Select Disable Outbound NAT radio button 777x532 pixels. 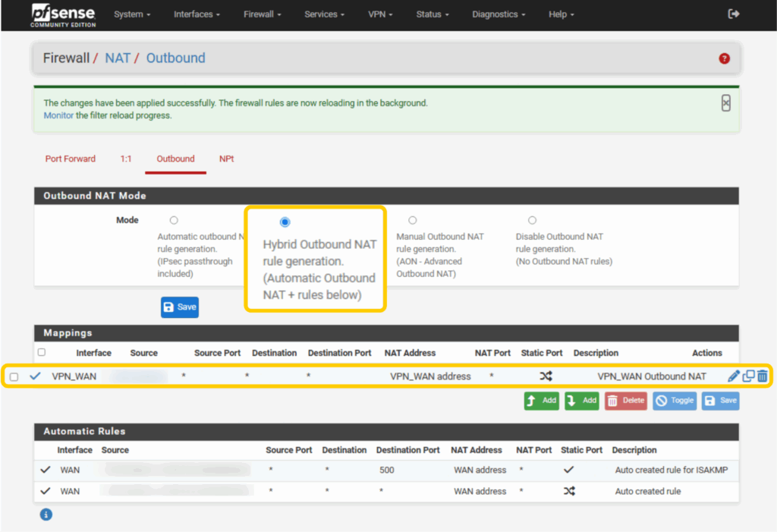click(532, 220)
